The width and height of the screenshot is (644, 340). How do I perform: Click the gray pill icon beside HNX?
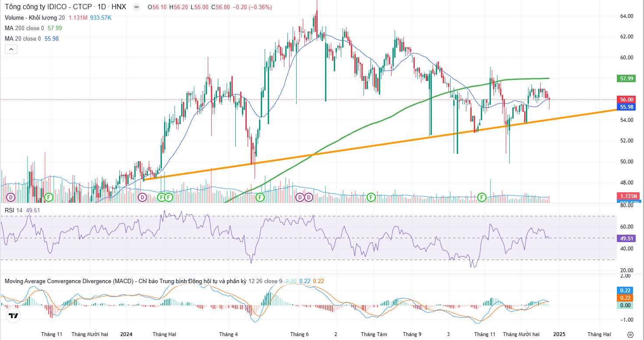tap(137, 7)
